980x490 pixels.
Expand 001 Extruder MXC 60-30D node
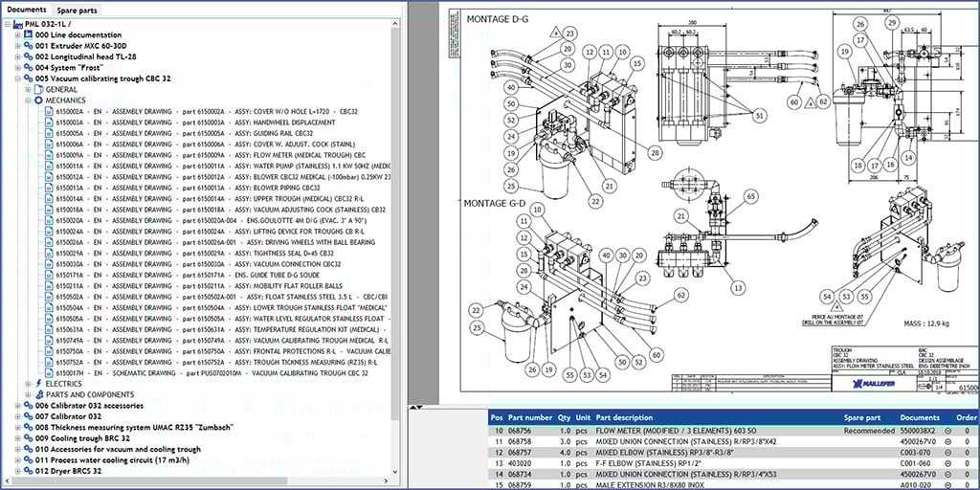coord(18,46)
